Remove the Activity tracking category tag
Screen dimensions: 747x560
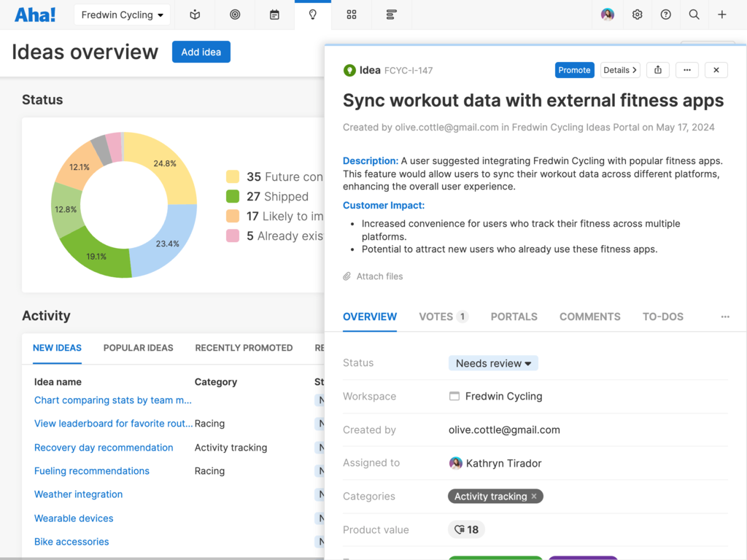(x=534, y=496)
